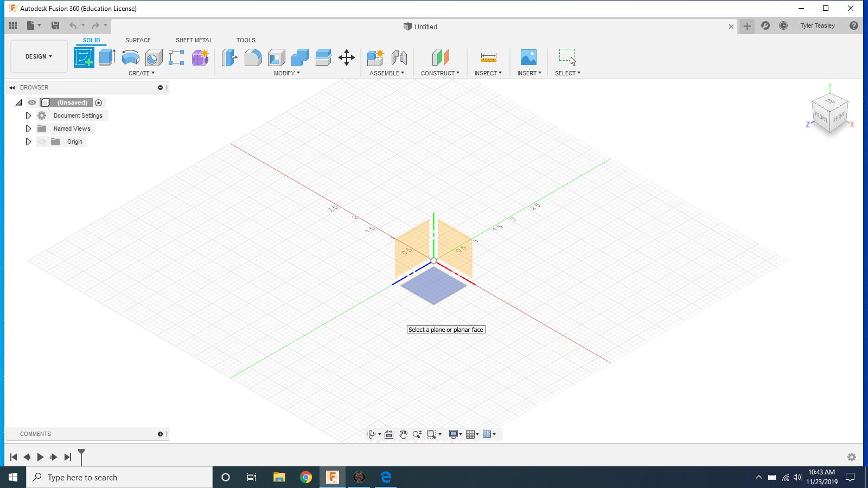Select the Extrude tool
Viewport: 868px width, 488px height.
[x=107, y=57]
